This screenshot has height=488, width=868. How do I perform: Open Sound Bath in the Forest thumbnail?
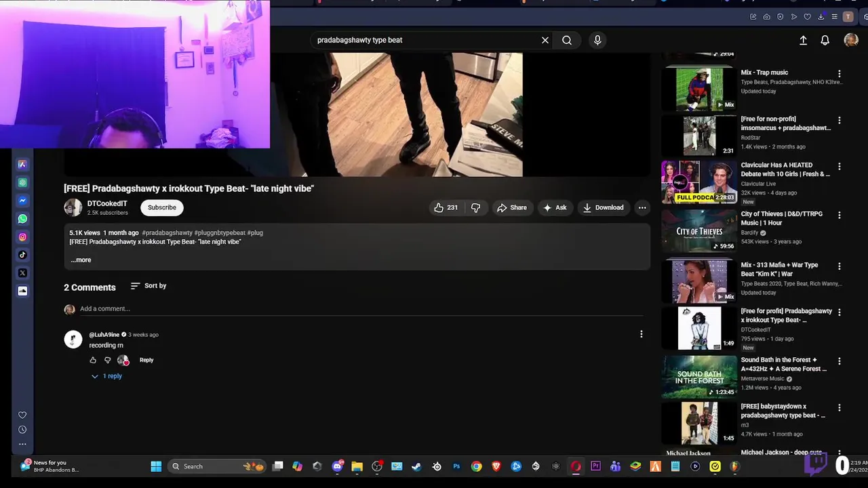(x=699, y=377)
